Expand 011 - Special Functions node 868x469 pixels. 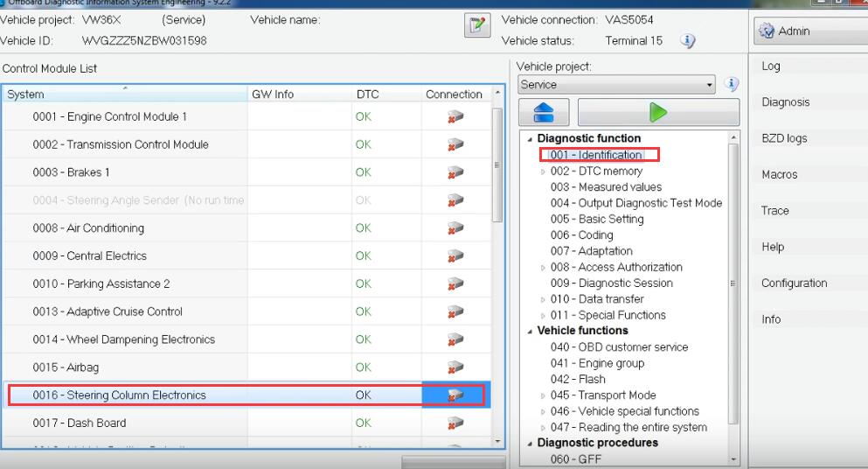[x=543, y=316]
